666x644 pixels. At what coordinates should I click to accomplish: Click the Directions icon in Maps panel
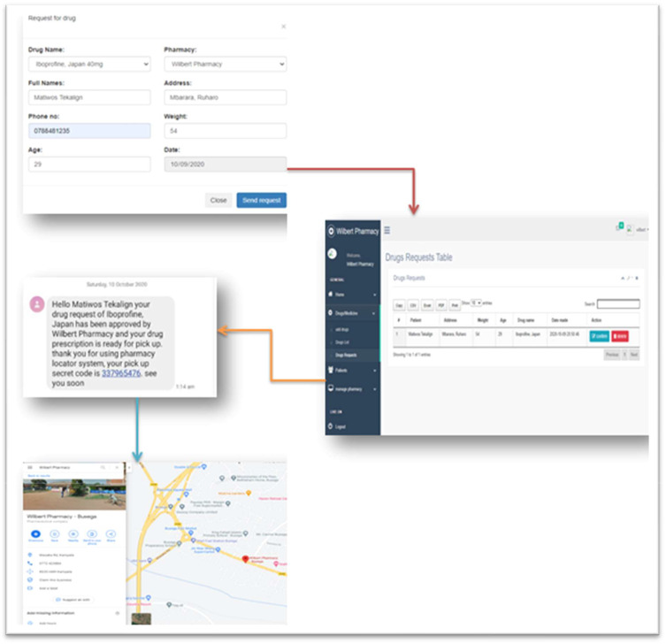point(35,534)
